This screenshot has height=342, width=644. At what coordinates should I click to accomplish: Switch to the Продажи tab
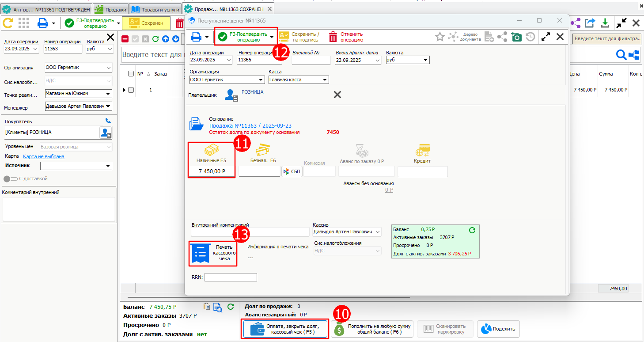pos(111,9)
